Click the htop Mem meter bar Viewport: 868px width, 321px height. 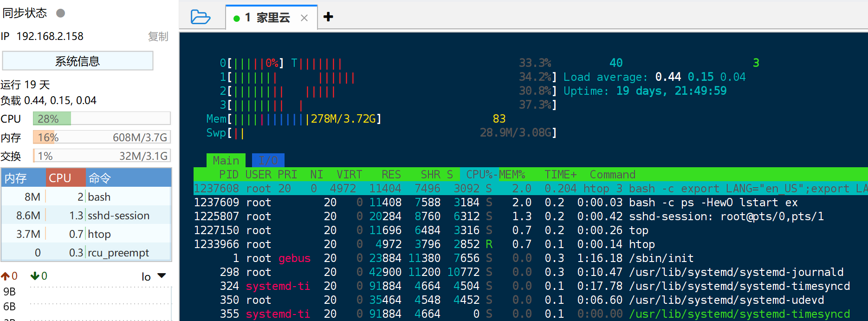pos(294,118)
